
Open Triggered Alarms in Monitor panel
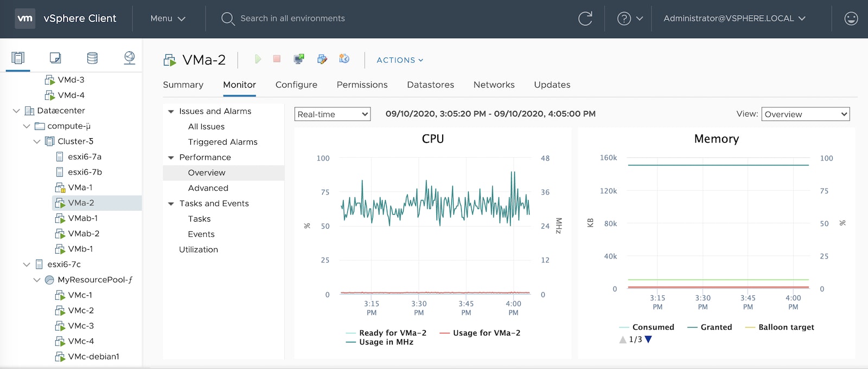(x=222, y=142)
